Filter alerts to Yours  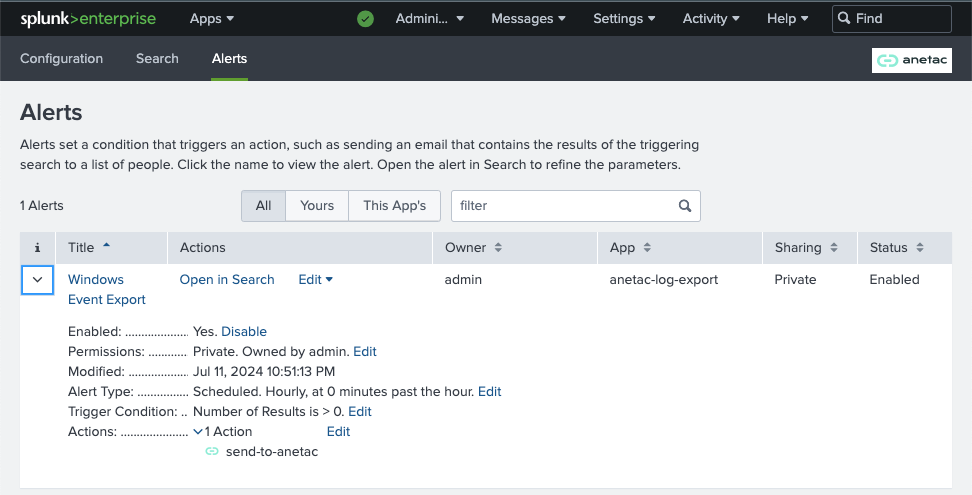point(317,206)
